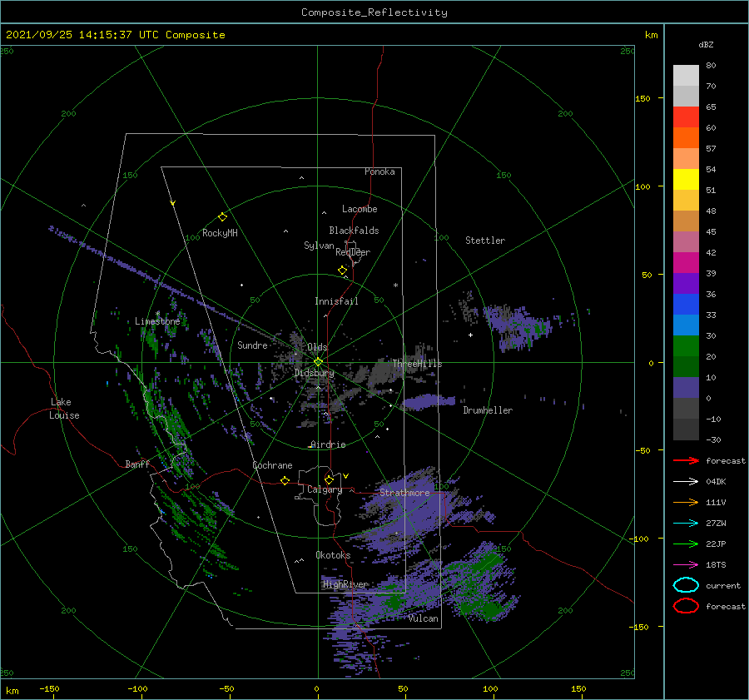Click the 18TS legend text
Image resolution: width=749 pixels, height=700 pixels.
[x=716, y=565]
